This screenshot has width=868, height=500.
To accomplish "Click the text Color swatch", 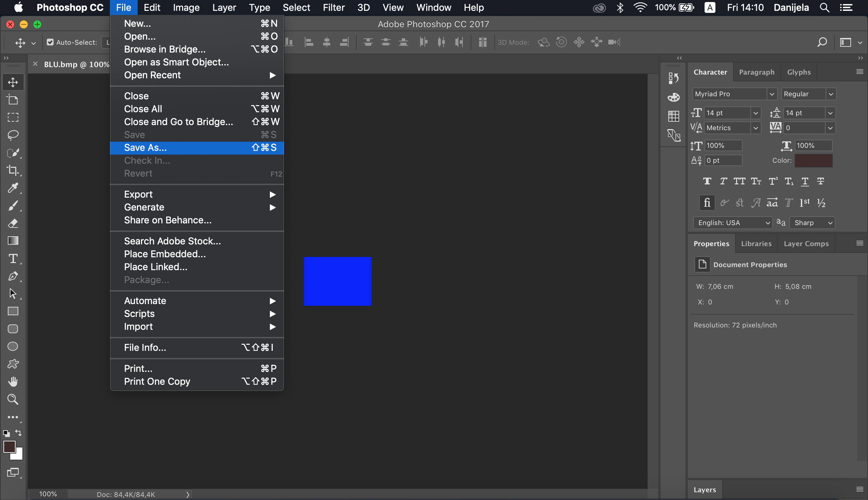I will [x=813, y=160].
